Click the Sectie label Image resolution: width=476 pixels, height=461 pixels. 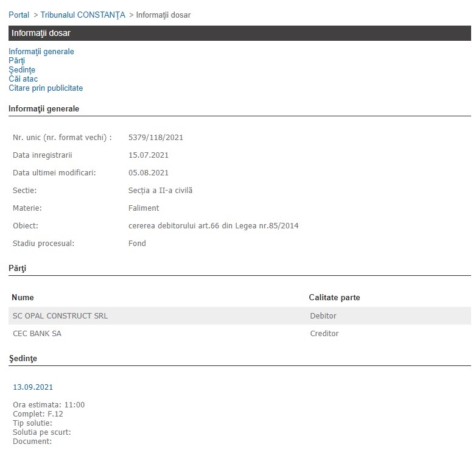(x=24, y=191)
